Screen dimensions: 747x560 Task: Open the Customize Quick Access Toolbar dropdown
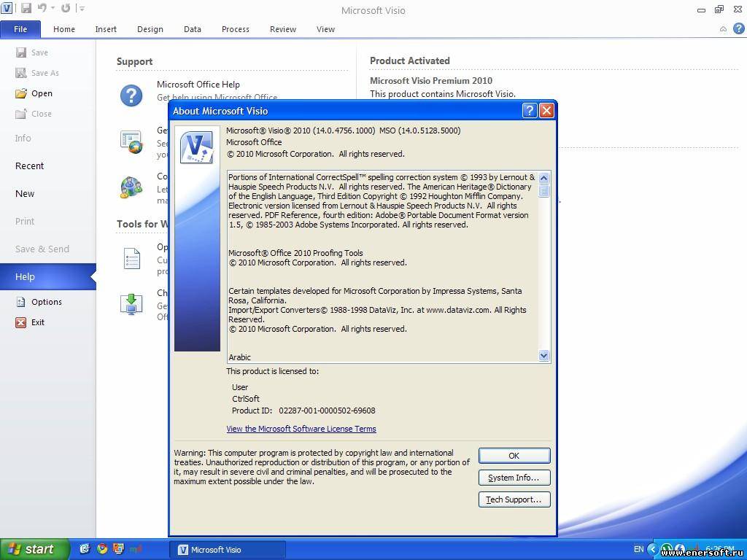point(82,8)
